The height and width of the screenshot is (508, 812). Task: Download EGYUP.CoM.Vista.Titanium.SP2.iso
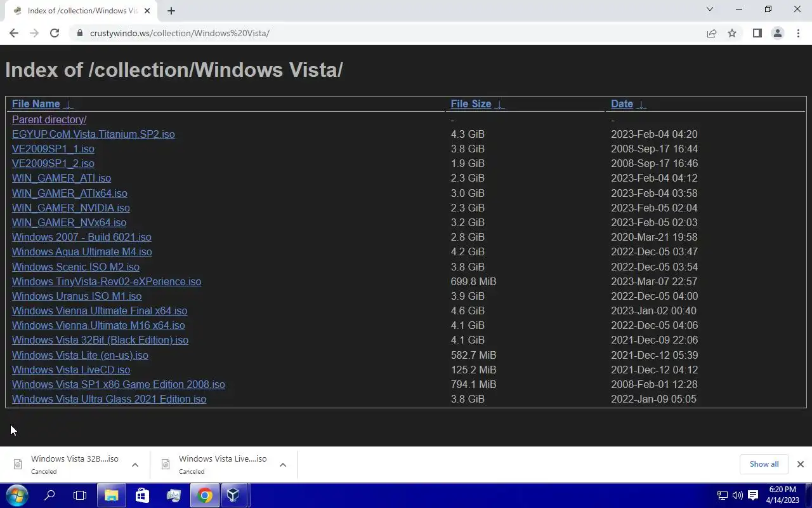coord(93,134)
